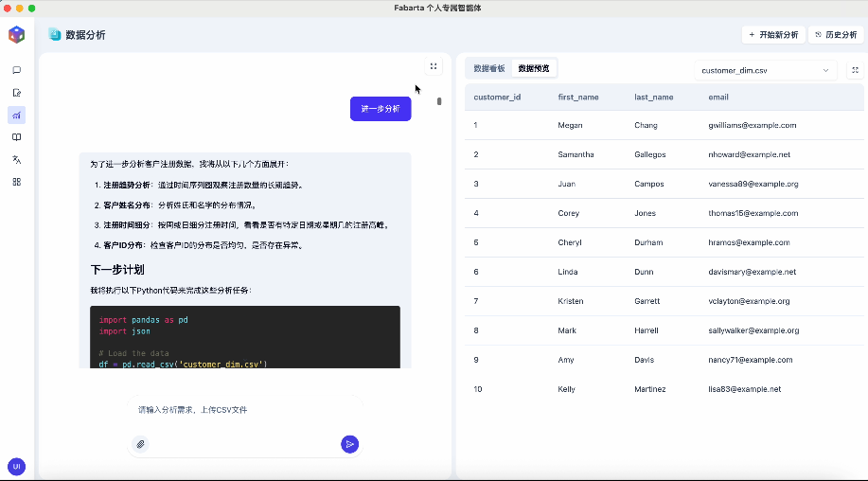Expand the data preview panel fullscreen
868x481 pixels.
click(x=855, y=70)
